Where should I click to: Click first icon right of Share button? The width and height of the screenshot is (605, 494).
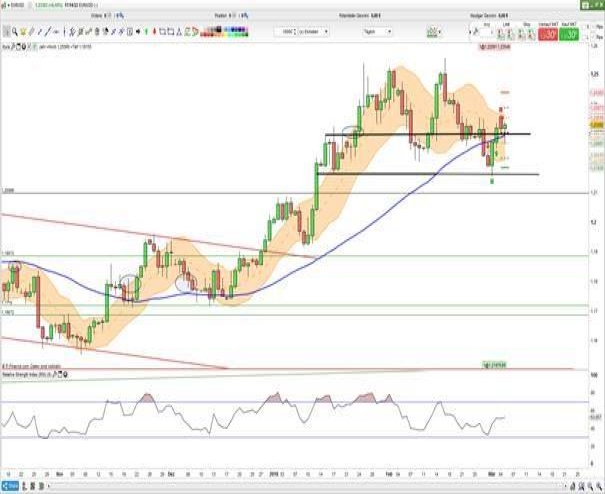click(24, 486)
